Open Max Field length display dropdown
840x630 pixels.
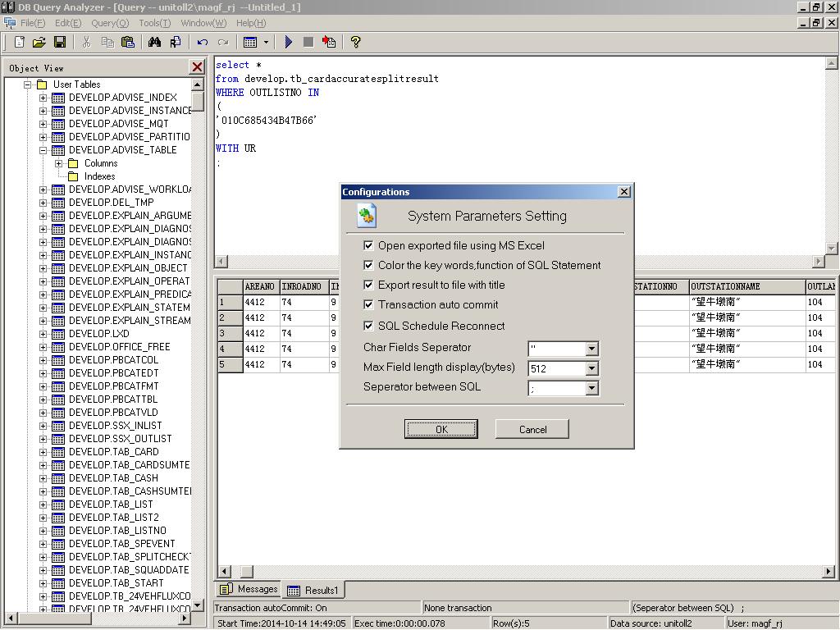tap(591, 368)
